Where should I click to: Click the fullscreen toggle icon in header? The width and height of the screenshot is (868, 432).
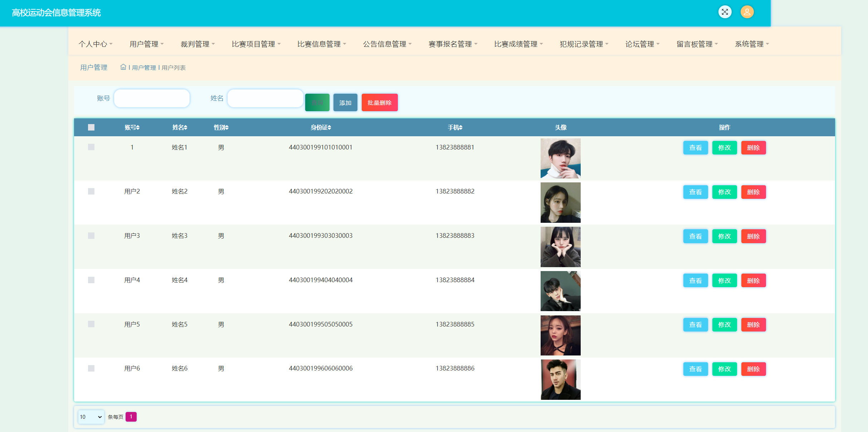pos(725,12)
